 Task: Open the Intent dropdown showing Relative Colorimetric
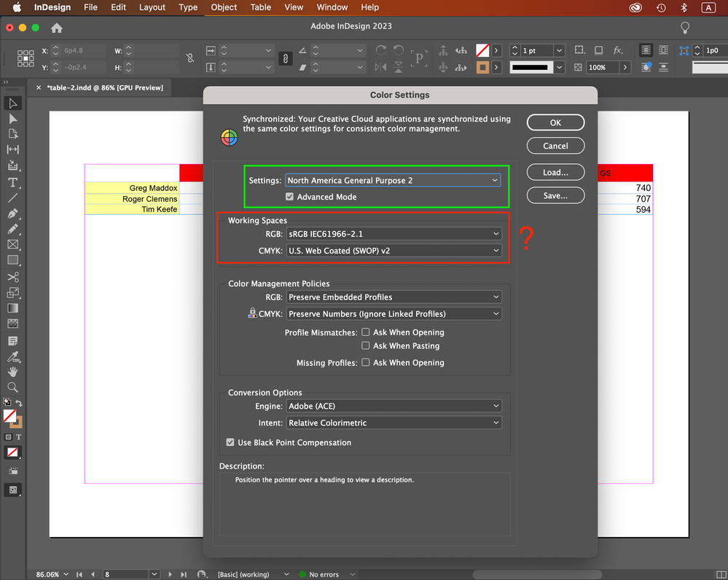pyautogui.click(x=394, y=423)
